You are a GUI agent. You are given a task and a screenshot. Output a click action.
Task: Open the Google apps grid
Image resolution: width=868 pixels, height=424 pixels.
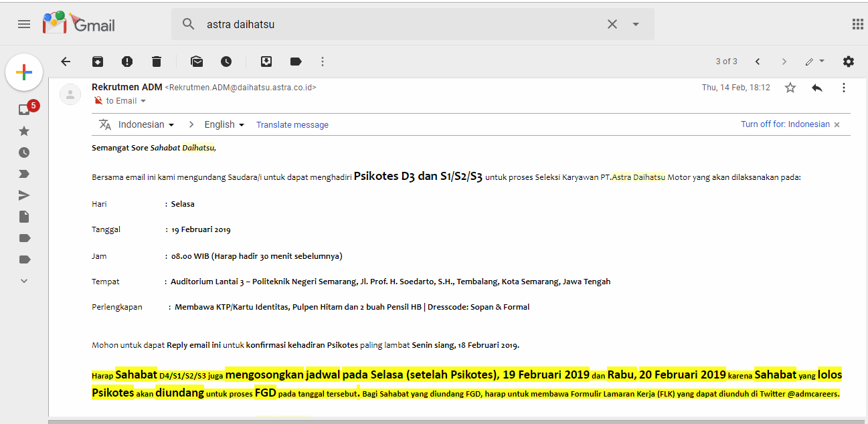click(858, 24)
